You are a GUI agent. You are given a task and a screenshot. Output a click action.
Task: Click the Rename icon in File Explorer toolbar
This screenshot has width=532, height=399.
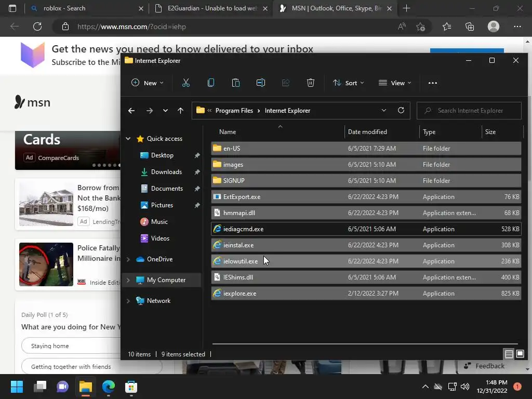click(261, 83)
